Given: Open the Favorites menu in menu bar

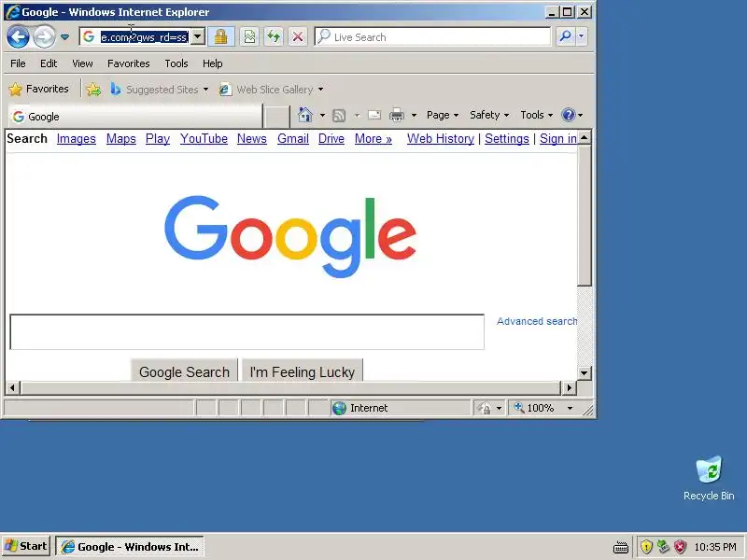Looking at the screenshot, I should point(129,63).
